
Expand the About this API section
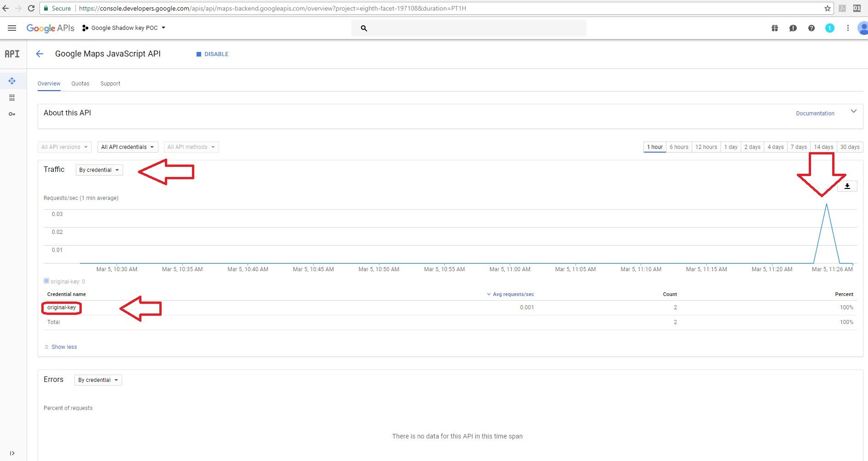pos(854,111)
